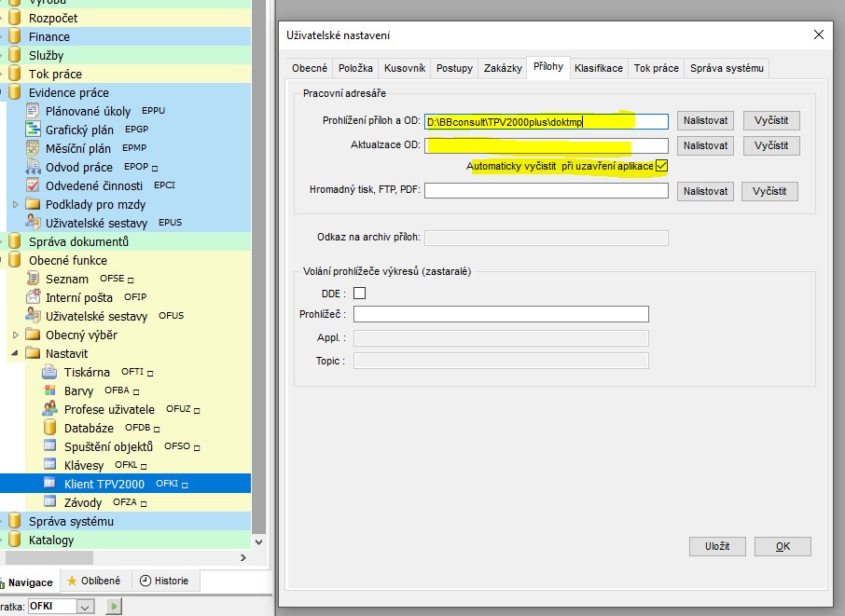
Task: Click the Evidence práce Uživatelské sestavy icon
Action: point(33,223)
